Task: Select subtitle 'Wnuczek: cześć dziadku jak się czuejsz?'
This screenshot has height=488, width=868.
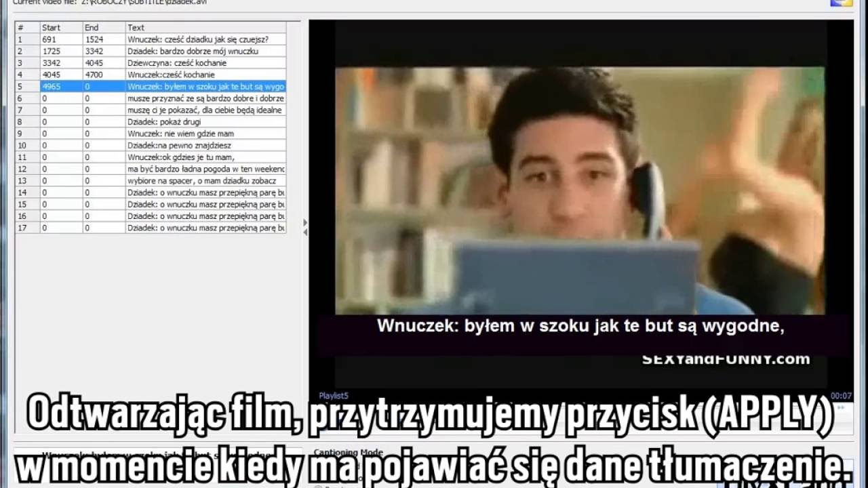Action: pyautogui.click(x=197, y=39)
